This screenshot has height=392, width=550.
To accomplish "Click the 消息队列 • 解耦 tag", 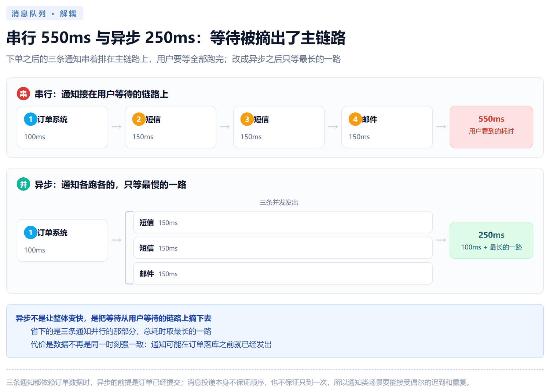I will (x=45, y=14).
